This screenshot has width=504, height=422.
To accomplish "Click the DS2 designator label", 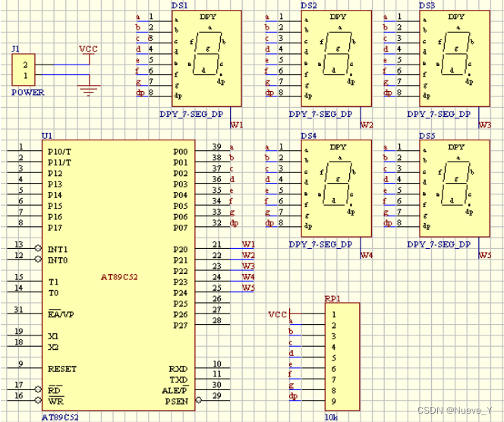I will pos(309,5).
